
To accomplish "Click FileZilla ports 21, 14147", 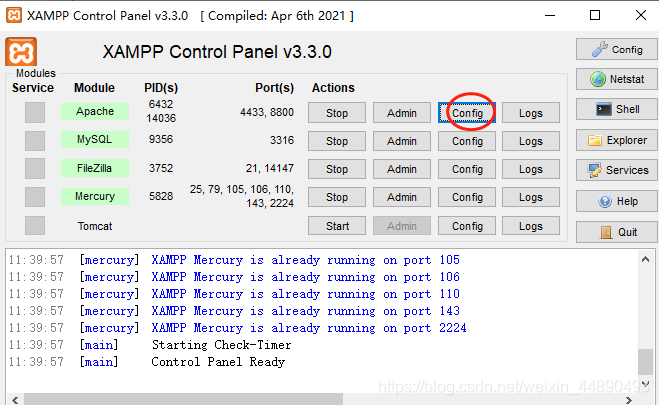I will [270, 168].
